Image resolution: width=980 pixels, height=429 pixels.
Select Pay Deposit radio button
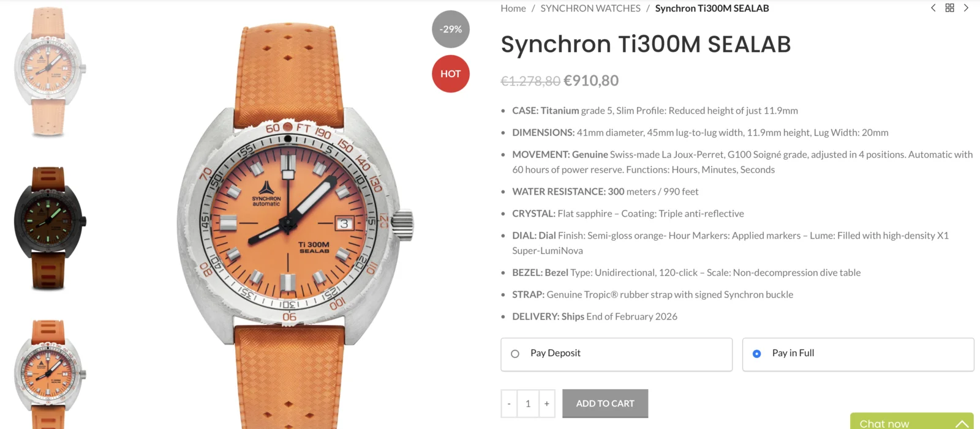(515, 354)
